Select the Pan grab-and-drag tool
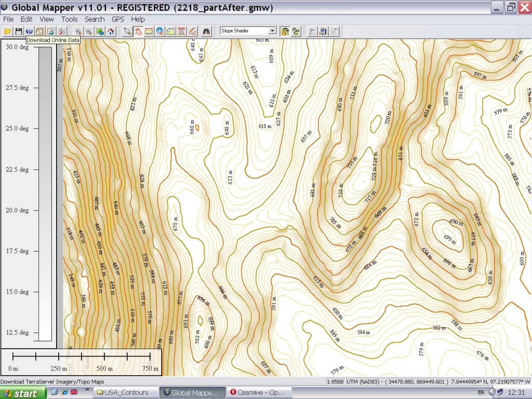The height and width of the screenshot is (399, 532). coord(138,31)
